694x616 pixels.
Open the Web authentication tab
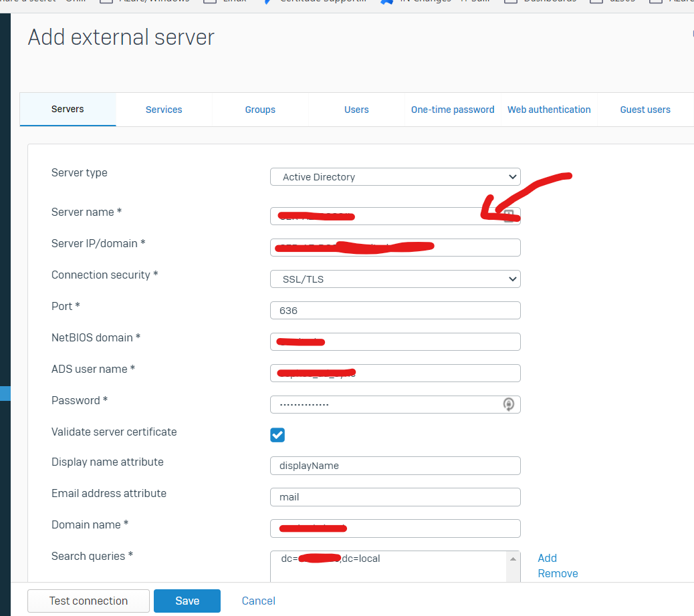(549, 110)
